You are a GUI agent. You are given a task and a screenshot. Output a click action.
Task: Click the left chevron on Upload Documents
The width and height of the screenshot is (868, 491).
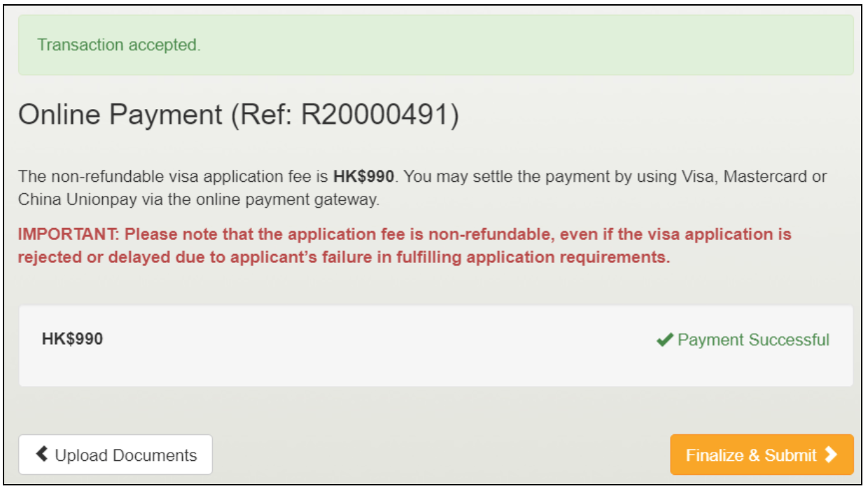(42, 455)
